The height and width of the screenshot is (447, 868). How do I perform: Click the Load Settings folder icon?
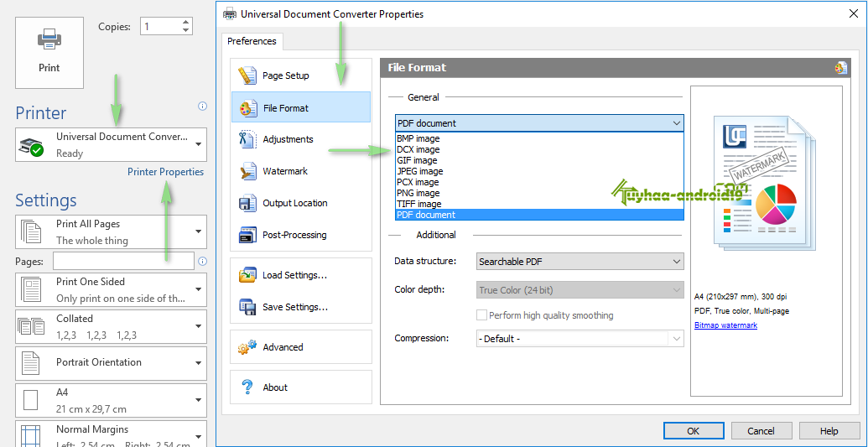click(x=247, y=275)
